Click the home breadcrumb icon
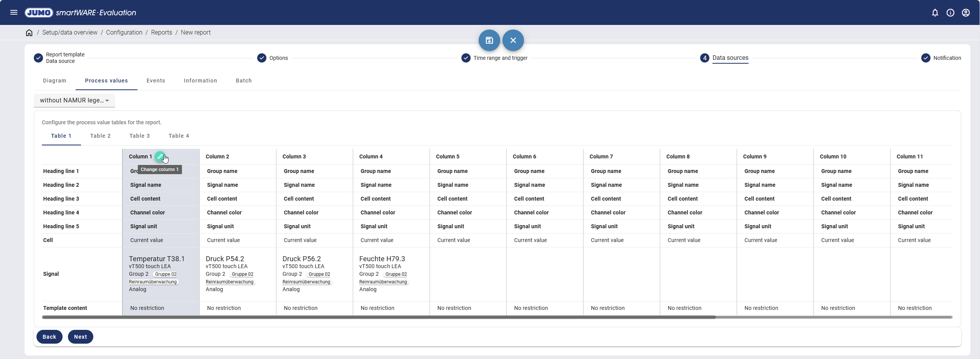Screen dimensions: 980x359 29,33
